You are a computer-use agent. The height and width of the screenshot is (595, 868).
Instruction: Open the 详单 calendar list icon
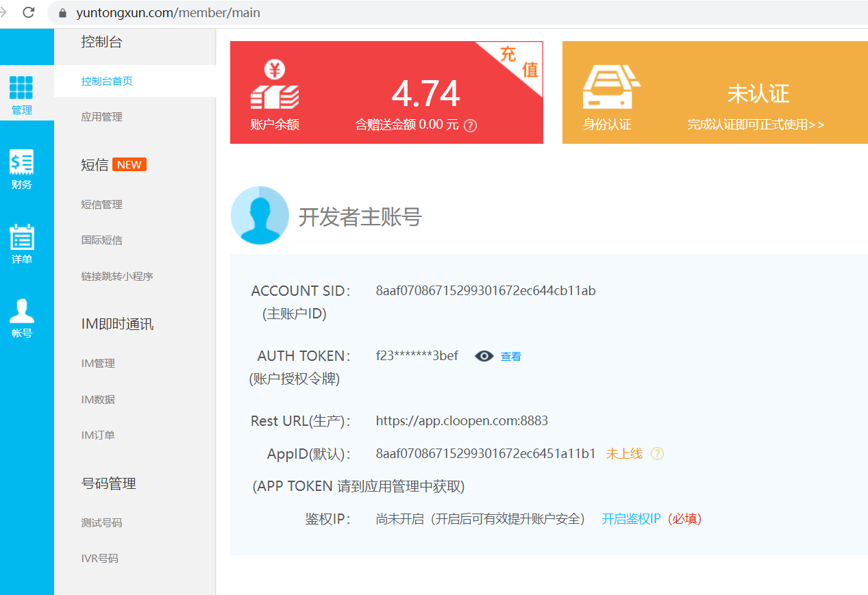(21, 237)
